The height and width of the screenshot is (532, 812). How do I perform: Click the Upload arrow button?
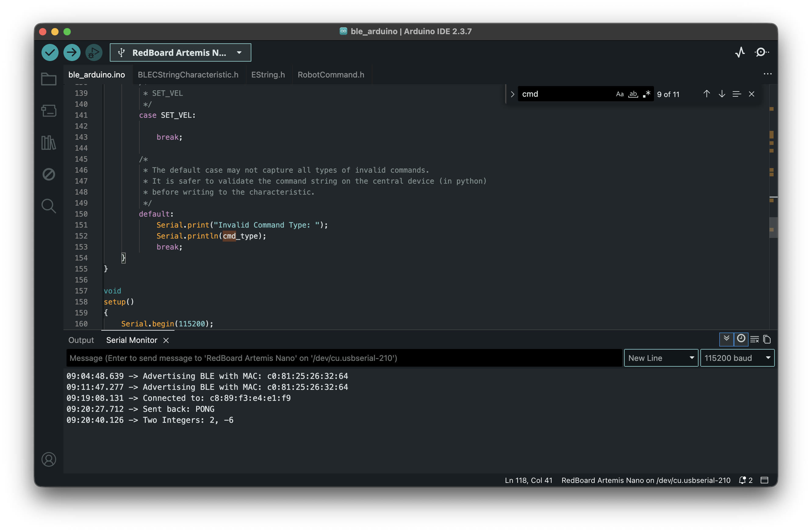(x=72, y=52)
